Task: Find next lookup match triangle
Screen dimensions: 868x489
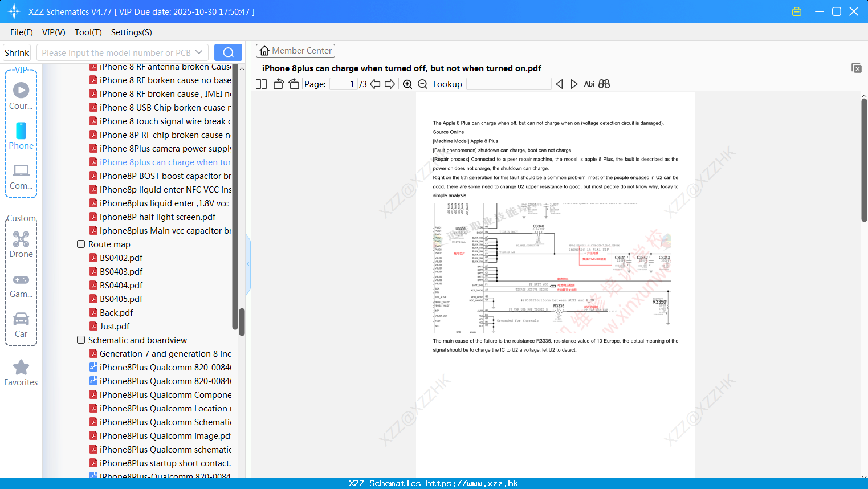Action: 574,84
